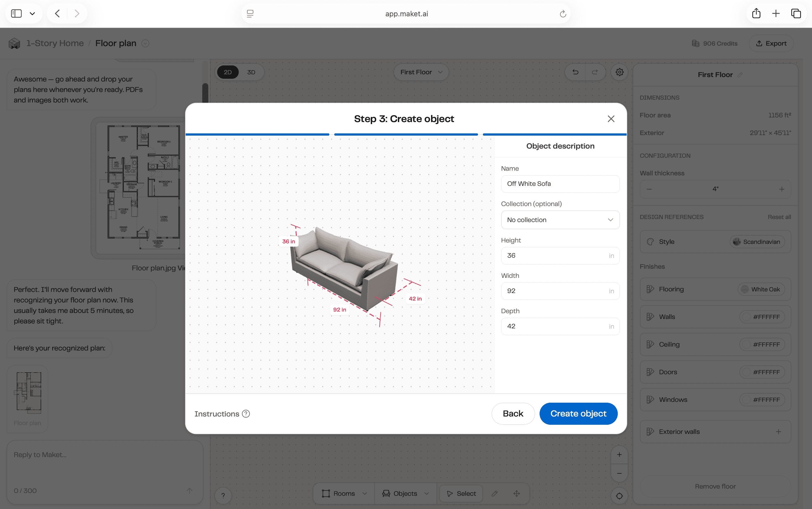Open the Floor plan title chevron
Viewport: 812px width, 509px height.
[x=145, y=43]
